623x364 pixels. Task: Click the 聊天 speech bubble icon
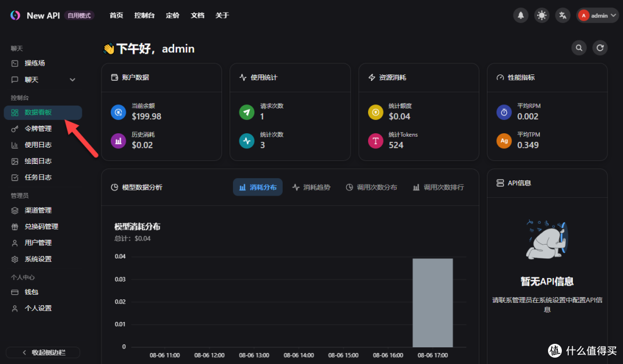pos(14,80)
